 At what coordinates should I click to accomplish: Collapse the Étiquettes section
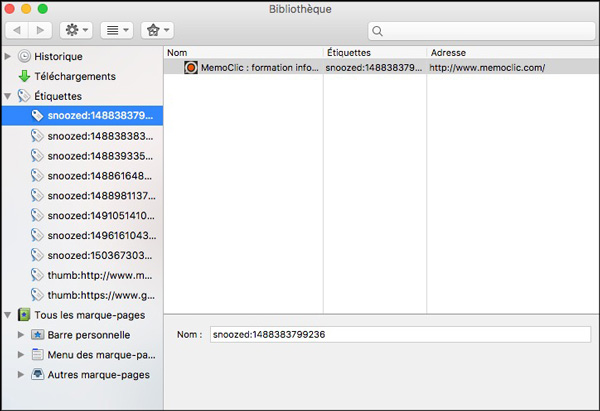pyautogui.click(x=9, y=96)
